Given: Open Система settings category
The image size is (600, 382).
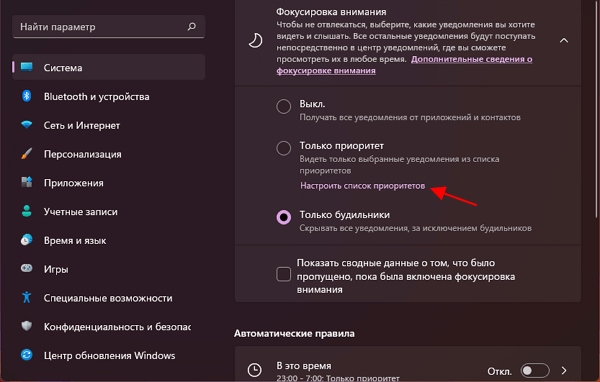Looking at the screenshot, I should pyautogui.click(x=109, y=67).
